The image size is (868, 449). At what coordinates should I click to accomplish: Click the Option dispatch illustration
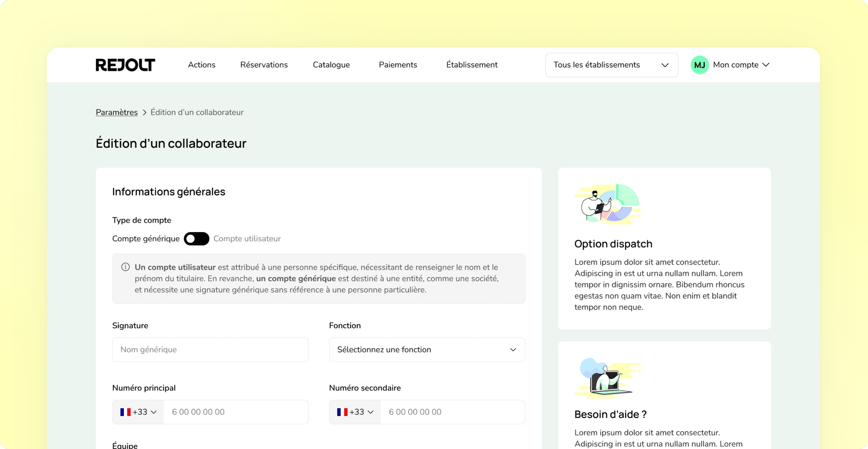pyautogui.click(x=608, y=204)
